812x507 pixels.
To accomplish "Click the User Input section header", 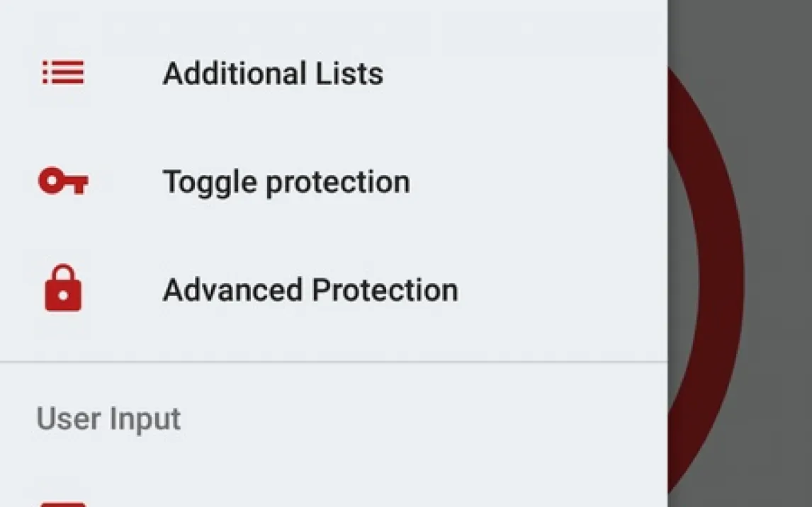I will [x=108, y=418].
